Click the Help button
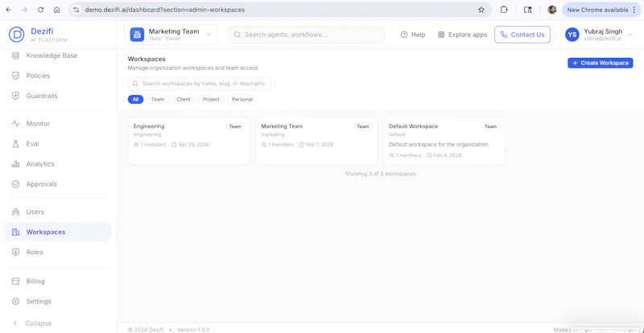 click(413, 35)
